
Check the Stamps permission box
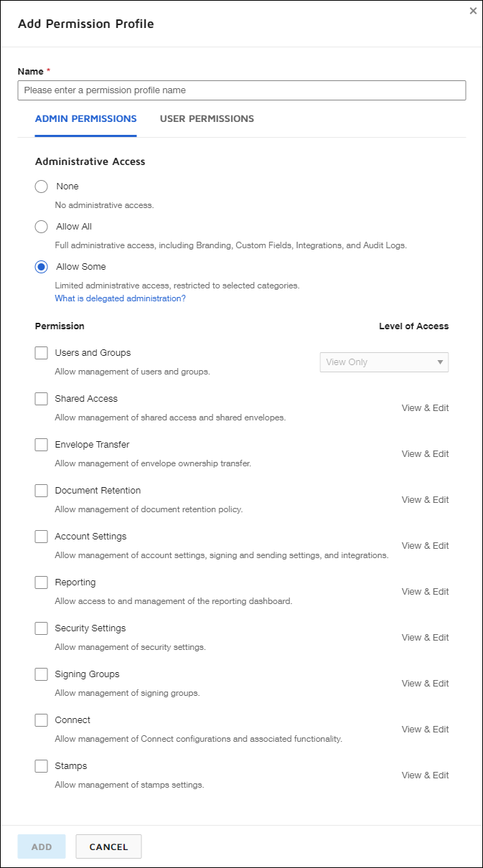tap(41, 765)
